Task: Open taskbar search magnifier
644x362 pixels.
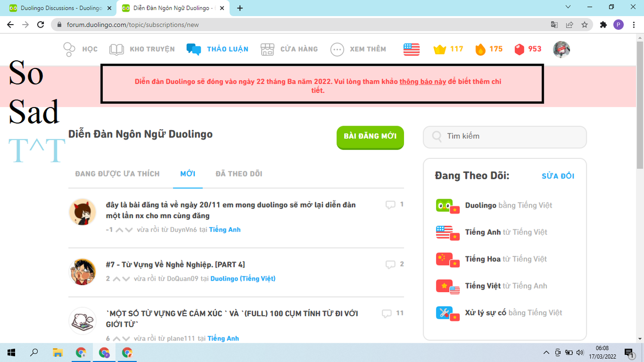Action: (x=34, y=352)
